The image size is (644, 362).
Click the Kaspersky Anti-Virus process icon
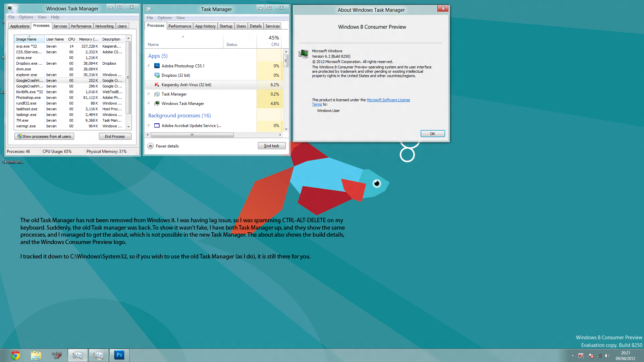click(x=157, y=85)
